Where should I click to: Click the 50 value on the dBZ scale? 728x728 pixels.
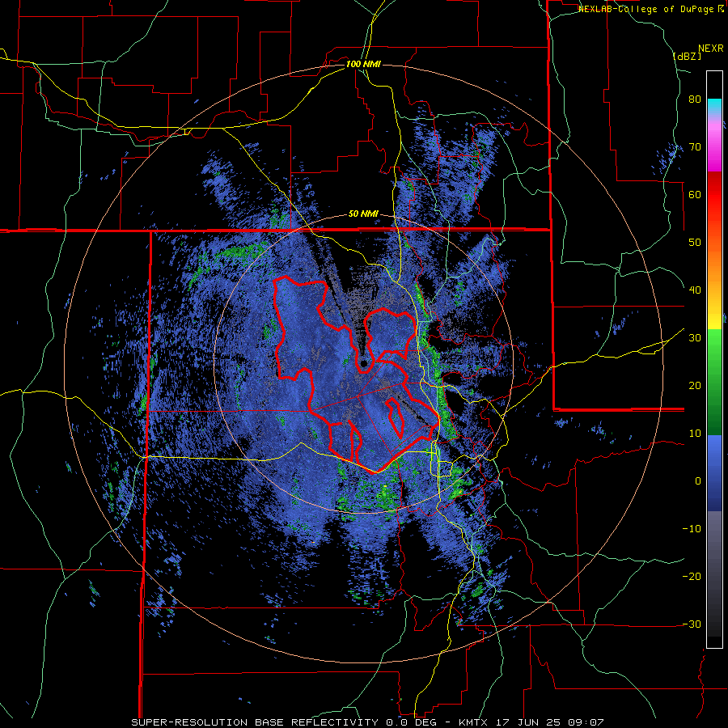695,243
